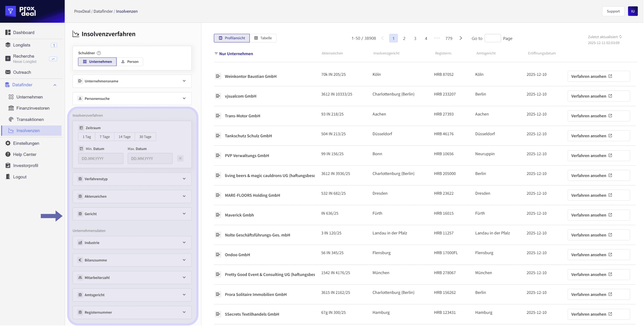Click the IU user avatar
Viewport: 644px width, 326px height.
pyautogui.click(x=633, y=11)
